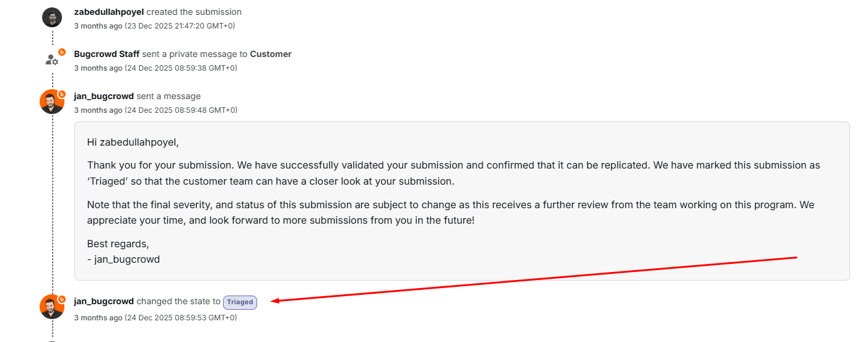The height and width of the screenshot is (342, 868).
Task: Click zabedullahpoyel's profile avatar
Action: [52, 17]
